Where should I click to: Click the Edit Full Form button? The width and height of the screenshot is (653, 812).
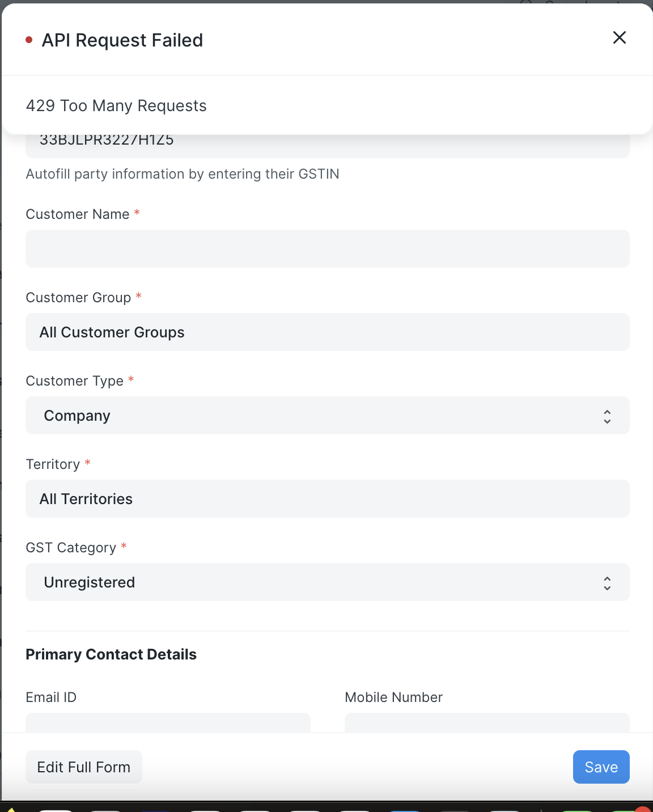(83, 767)
